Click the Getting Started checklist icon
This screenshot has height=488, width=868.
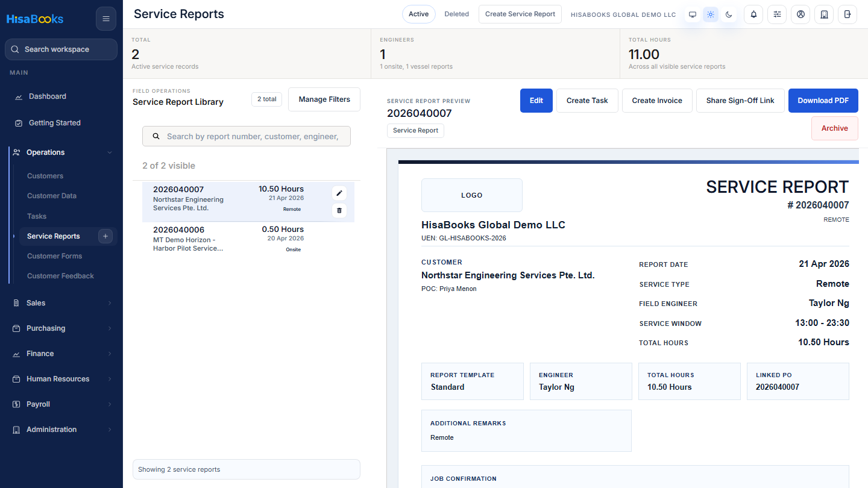pos(19,123)
